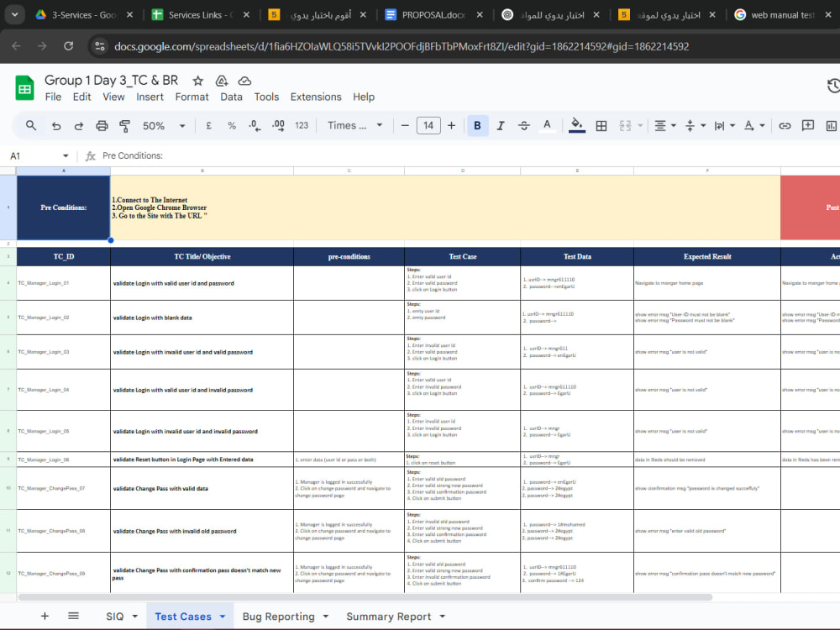Image resolution: width=840 pixels, height=630 pixels.
Task: Star the Group 1 Day 3 document
Action: click(x=197, y=81)
